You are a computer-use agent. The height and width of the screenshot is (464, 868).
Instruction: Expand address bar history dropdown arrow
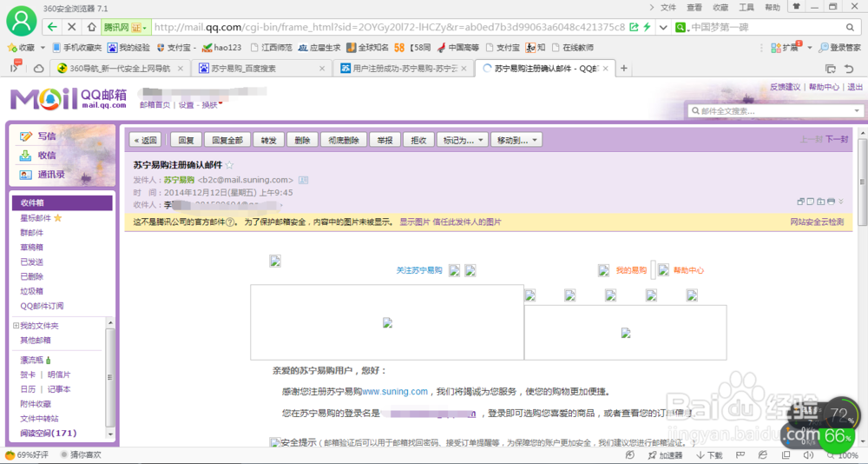[x=663, y=27]
